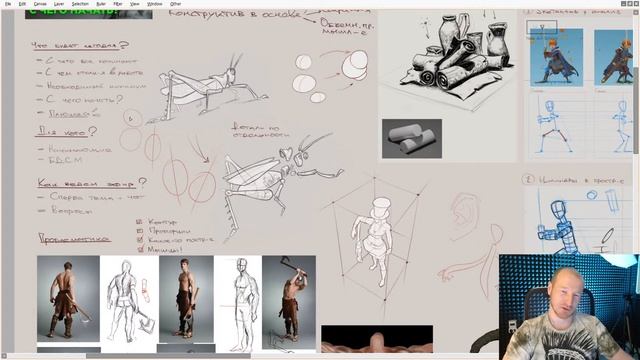Open the View menu
This screenshot has width=640, height=360.
click(134, 4)
